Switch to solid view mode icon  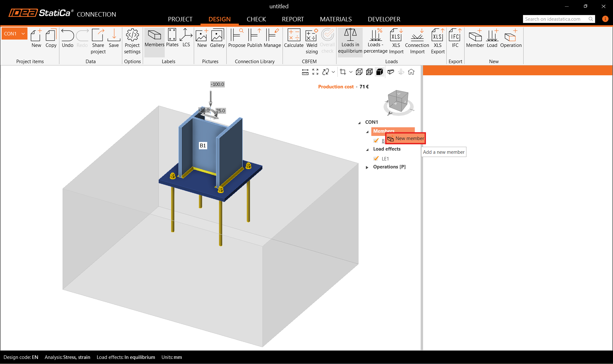[x=380, y=72]
